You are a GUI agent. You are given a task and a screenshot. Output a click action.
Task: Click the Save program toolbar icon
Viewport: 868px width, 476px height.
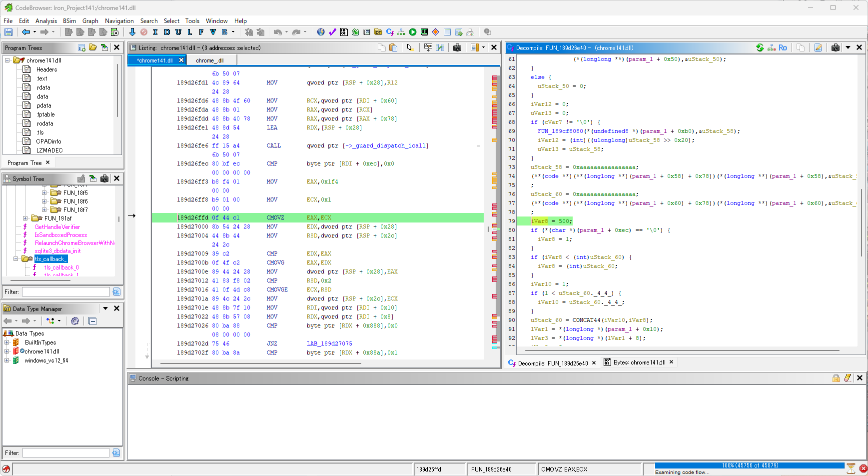(x=8, y=32)
